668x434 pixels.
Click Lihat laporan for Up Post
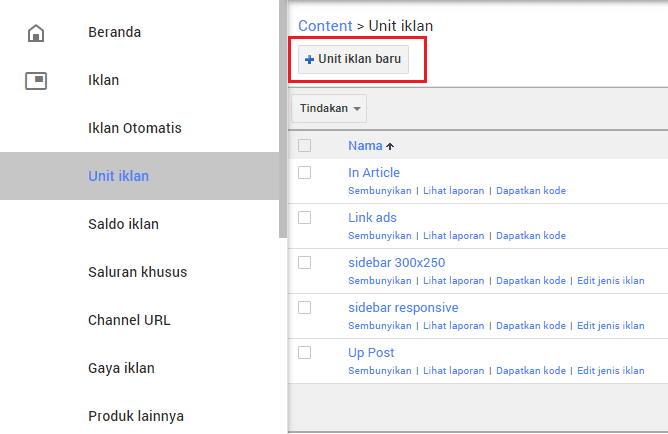453,371
